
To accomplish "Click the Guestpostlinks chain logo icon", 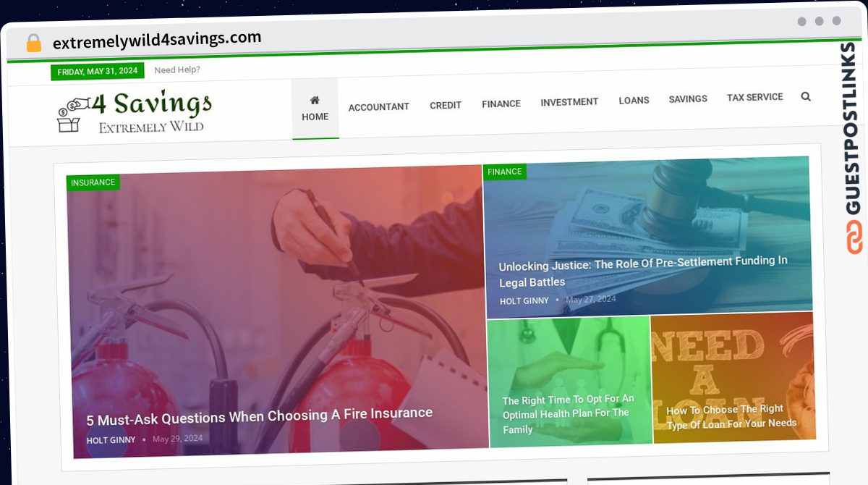I will point(854,237).
